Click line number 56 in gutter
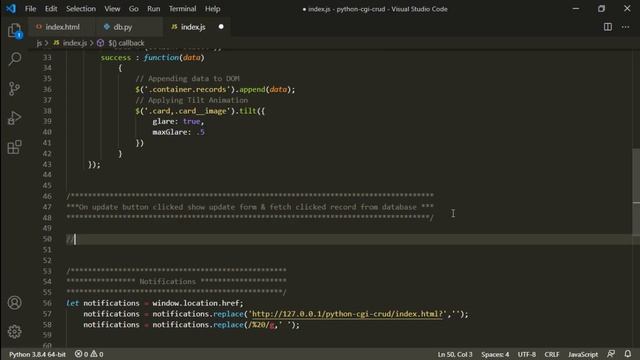Screen dimensions: 640x360 point(47,303)
